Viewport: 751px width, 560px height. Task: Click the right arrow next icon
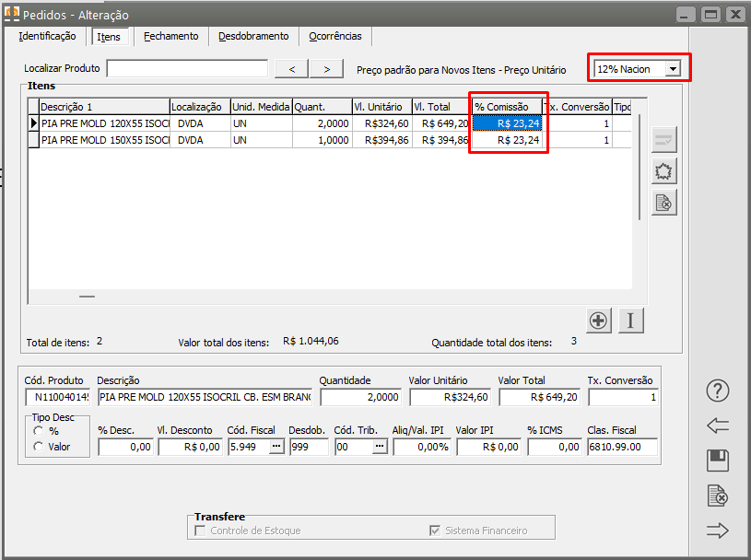click(718, 531)
